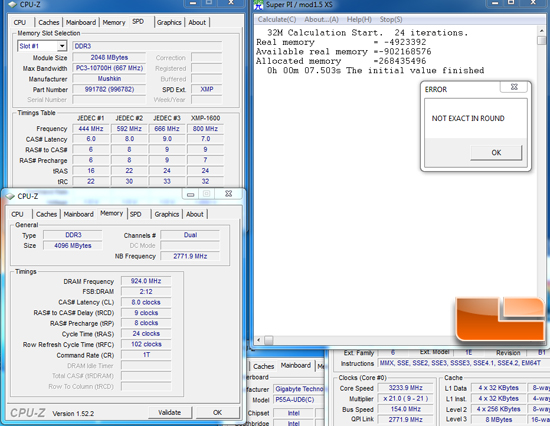
Task: Click Manufacturer field showing Mushkin
Action: (x=109, y=79)
